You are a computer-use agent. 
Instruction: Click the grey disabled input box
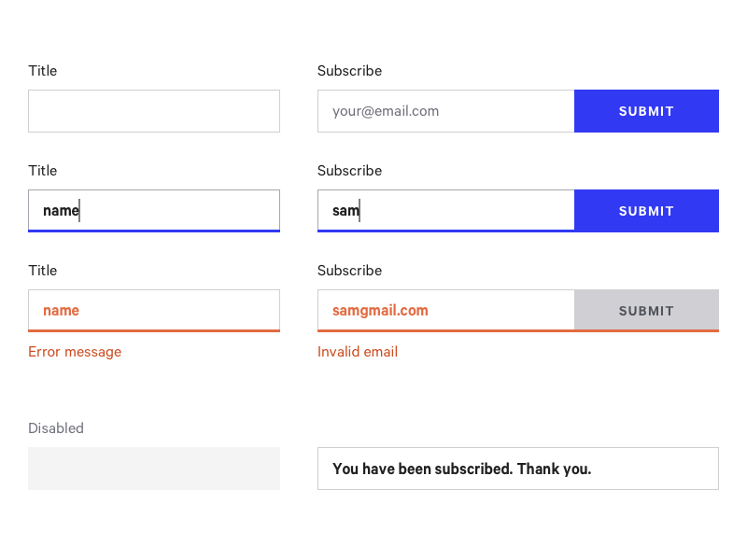[154, 469]
